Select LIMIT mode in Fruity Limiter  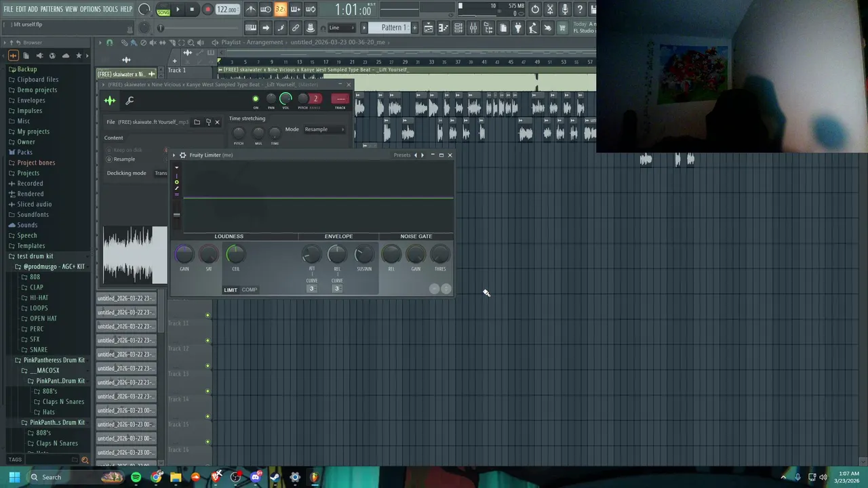pos(231,290)
